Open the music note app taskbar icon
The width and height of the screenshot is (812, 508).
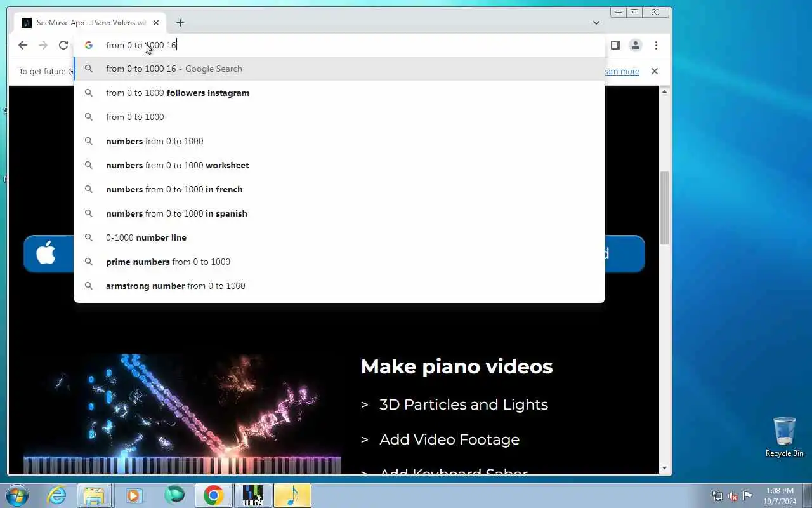pos(292,495)
